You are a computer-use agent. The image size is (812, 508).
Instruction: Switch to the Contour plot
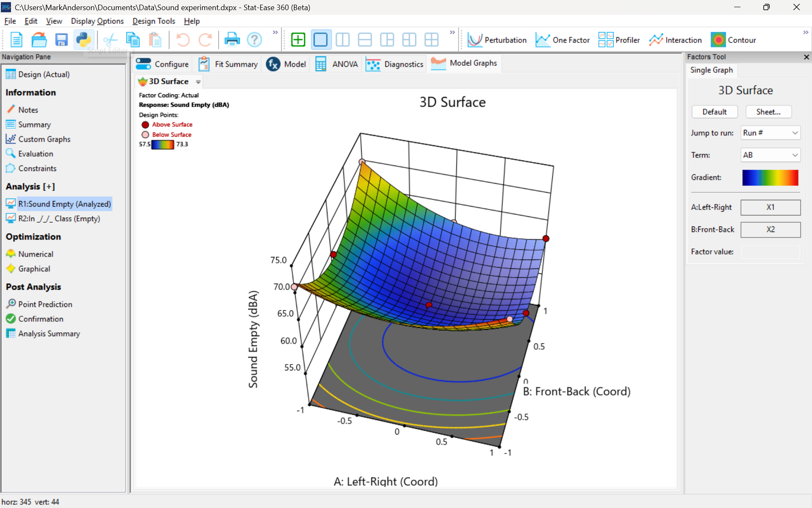click(734, 39)
